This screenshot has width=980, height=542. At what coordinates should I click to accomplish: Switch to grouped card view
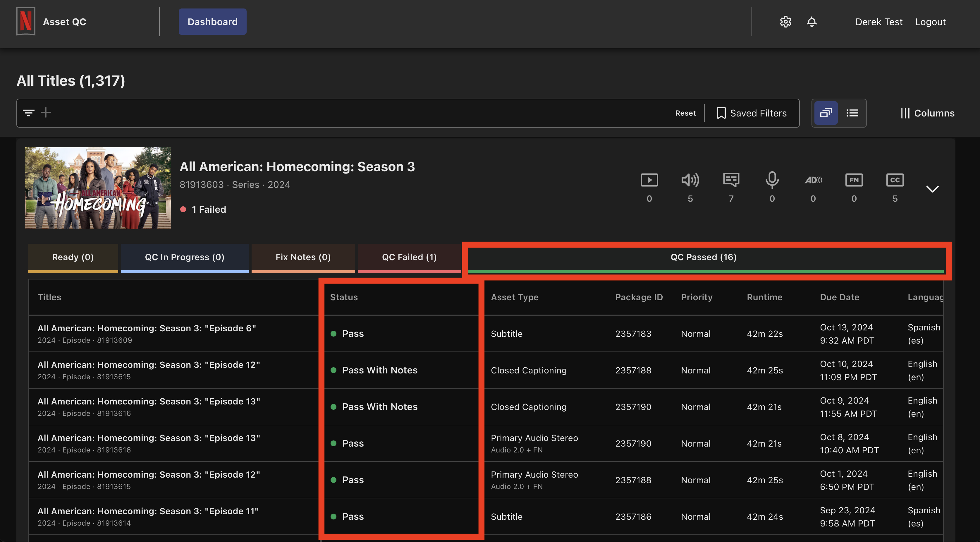pos(826,113)
